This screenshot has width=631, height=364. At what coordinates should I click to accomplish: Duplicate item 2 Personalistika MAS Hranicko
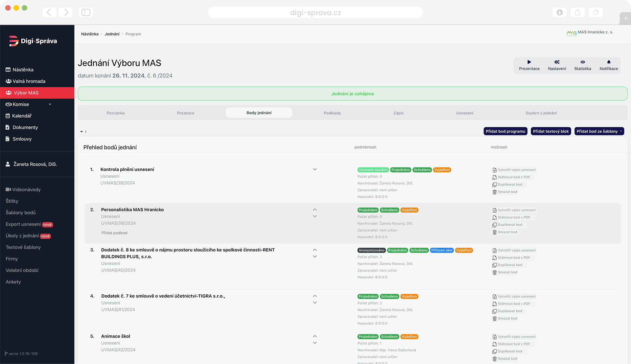[509, 225]
